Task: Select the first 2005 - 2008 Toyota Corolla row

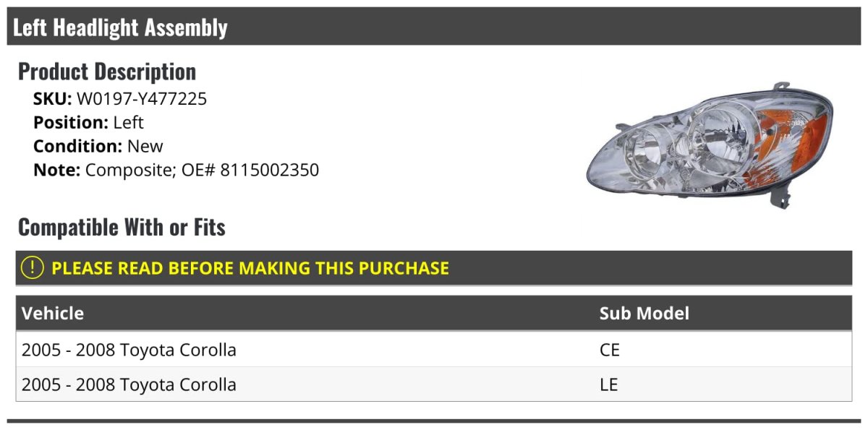Action: pos(129,350)
